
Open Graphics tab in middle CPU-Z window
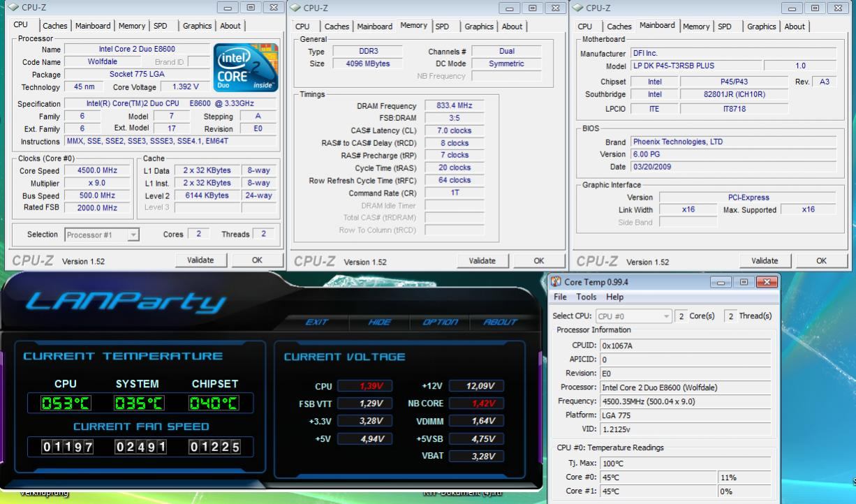479,27
